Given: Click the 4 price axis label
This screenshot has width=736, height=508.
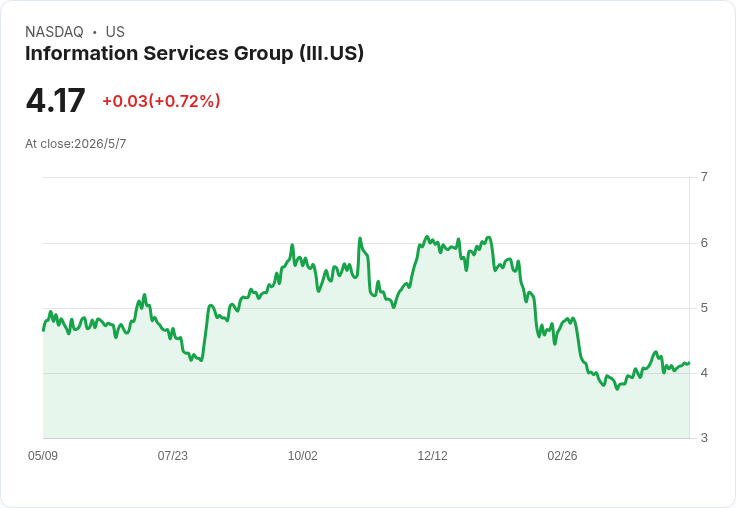Looking at the screenshot, I should coord(704,373).
